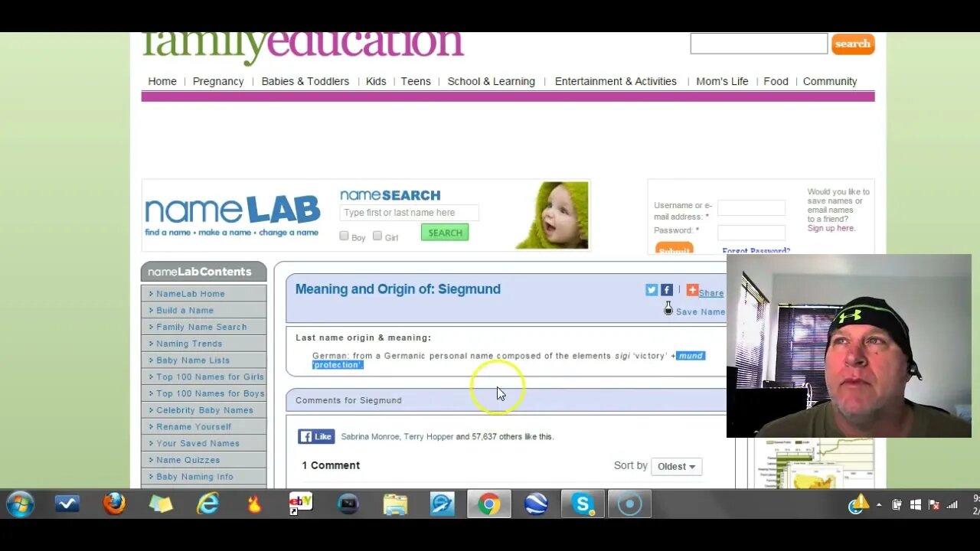Click the '1 Comment' heading text
Image resolution: width=980 pixels, height=551 pixels.
(x=331, y=465)
